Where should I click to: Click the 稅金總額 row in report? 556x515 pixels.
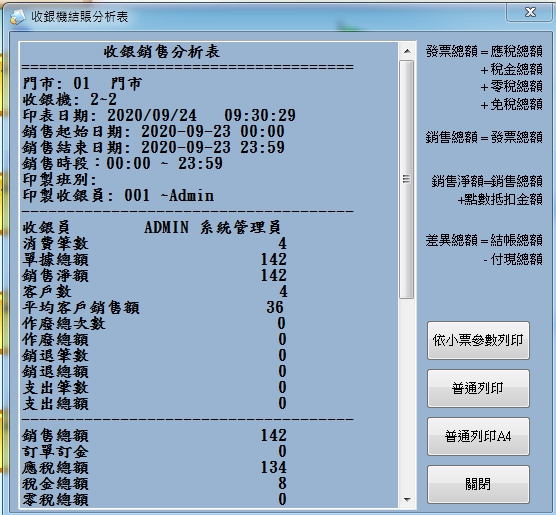click(155, 483)
